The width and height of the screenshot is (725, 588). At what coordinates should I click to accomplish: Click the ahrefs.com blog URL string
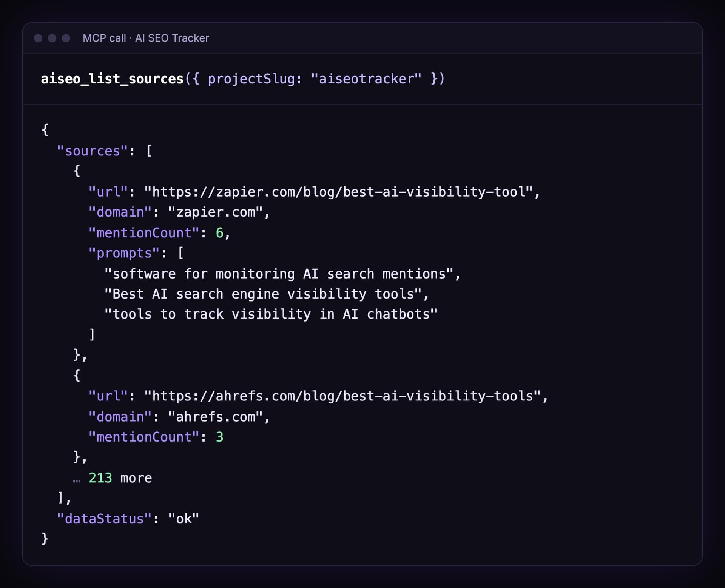pyautogui.click(x=342, y=396)
